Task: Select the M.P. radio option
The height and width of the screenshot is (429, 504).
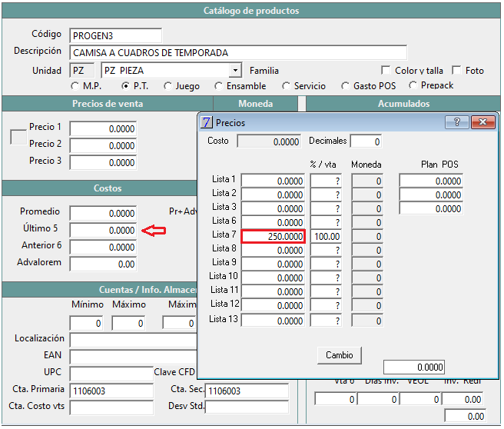Action: pyautogui.click(x=75, y=86)
